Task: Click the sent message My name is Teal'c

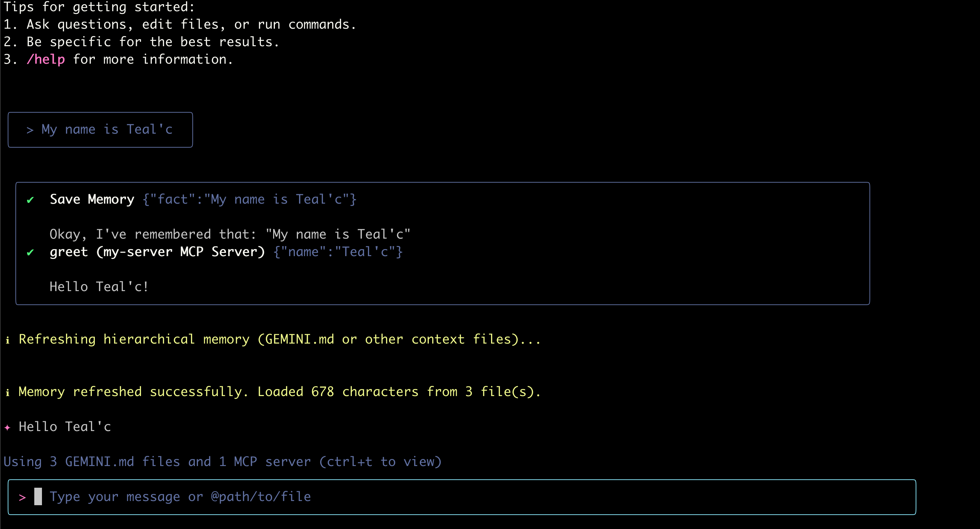Action: coord(107,129)
